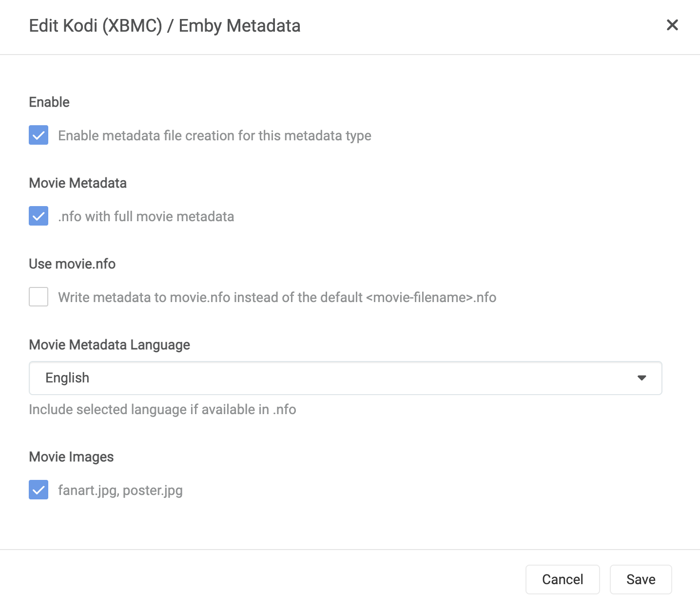Click 'Write metadata to movie.nfo instead' label text
700x609 pixels.
(x=277, y=297)
